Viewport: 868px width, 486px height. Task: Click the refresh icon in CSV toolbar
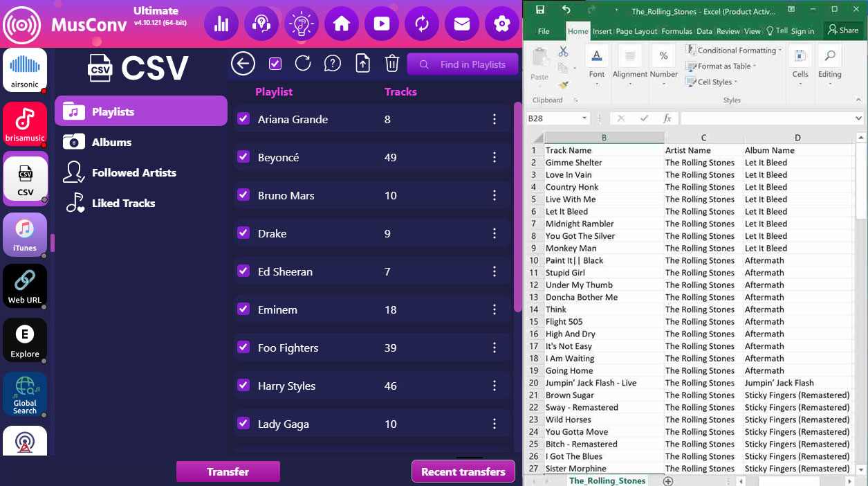coord(303,64)
